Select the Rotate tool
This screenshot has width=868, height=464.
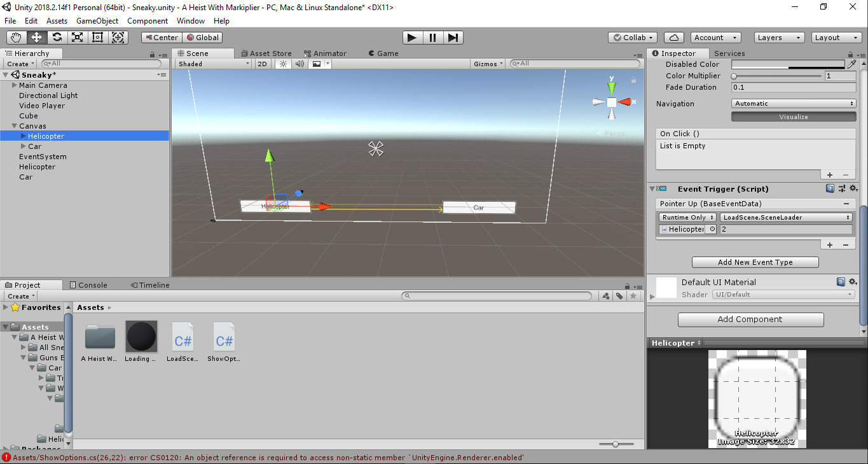[57, 38]
